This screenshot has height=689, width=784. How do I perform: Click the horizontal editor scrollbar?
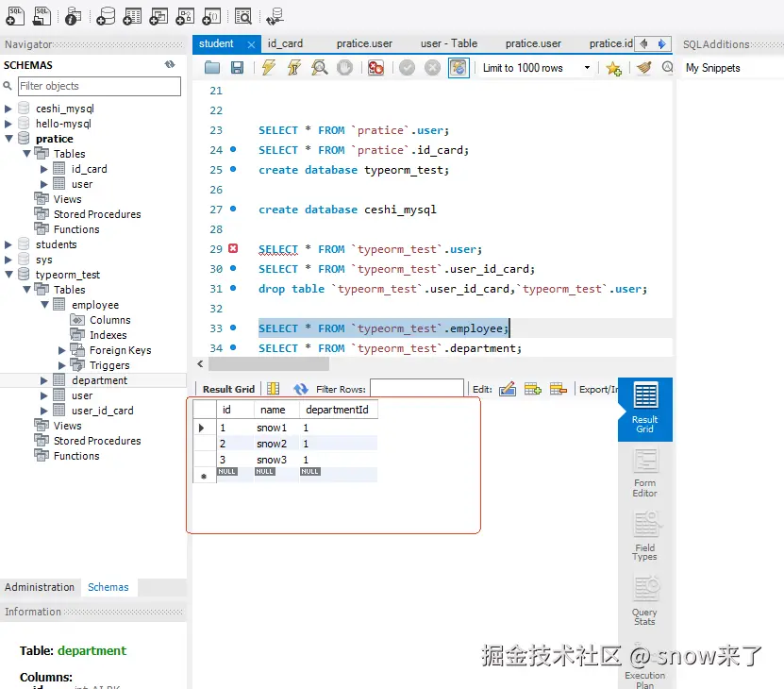[269, 363]
